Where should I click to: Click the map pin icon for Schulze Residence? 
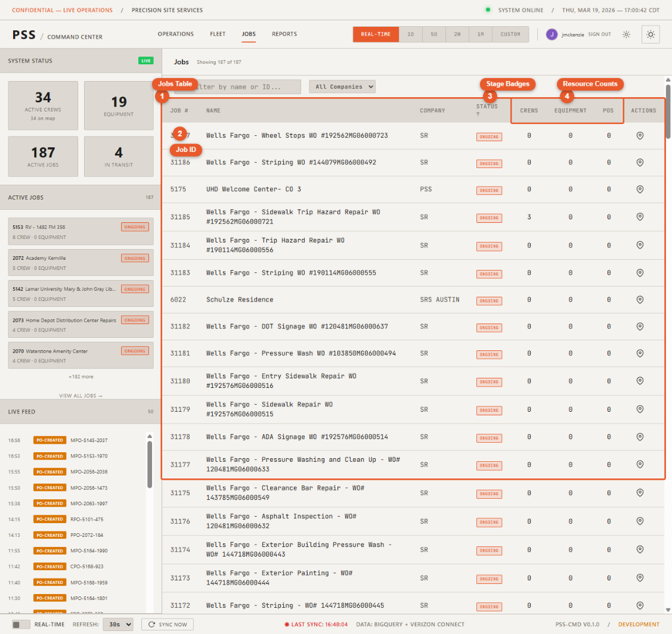point(640,300)
